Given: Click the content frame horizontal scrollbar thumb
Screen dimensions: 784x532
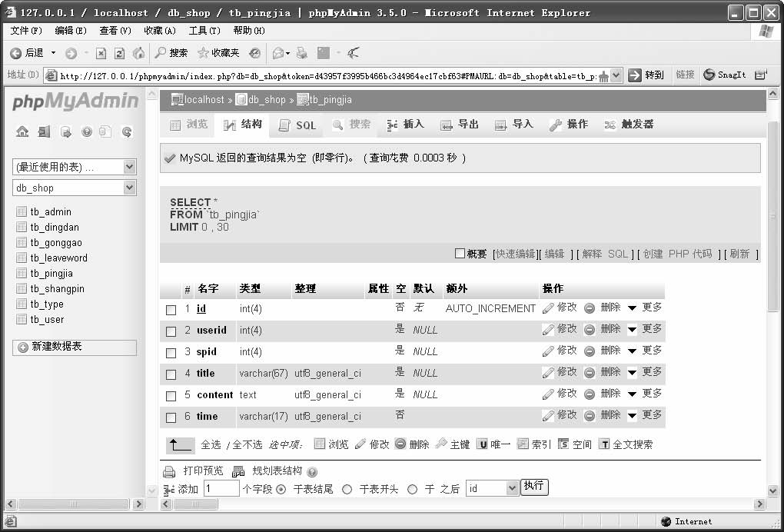Looking at the screenshot, I should pos(195,504).
